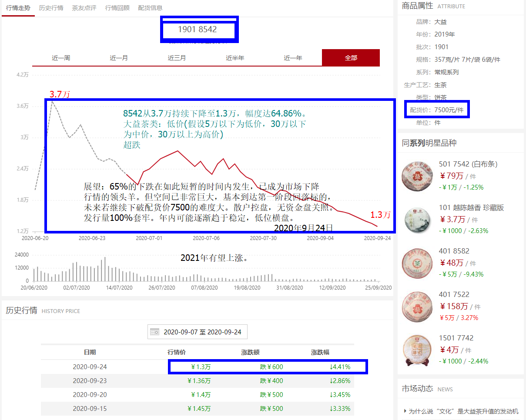Screen dimensions: 526x420
Task: Click the 2020-09-23 date cell
Action: 90,380
